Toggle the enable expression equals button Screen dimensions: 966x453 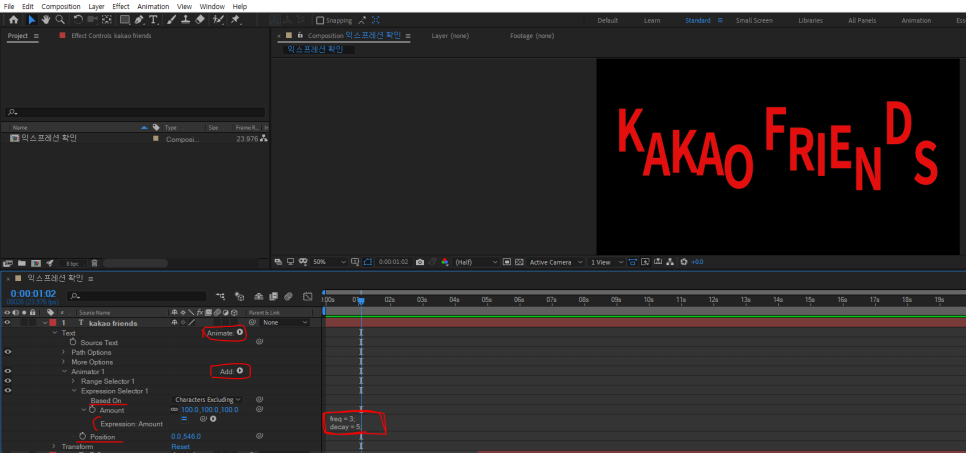[x=184, y=419]
